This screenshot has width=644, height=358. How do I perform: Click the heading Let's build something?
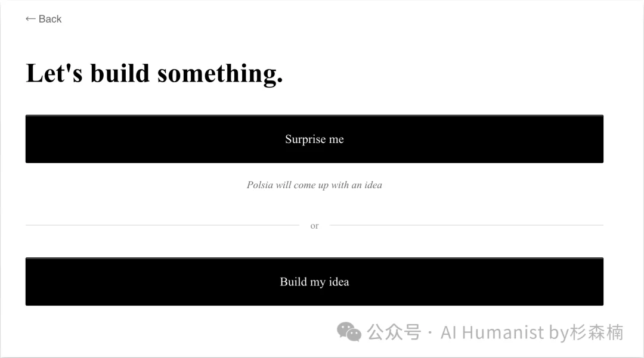click(x=154, y=73)
